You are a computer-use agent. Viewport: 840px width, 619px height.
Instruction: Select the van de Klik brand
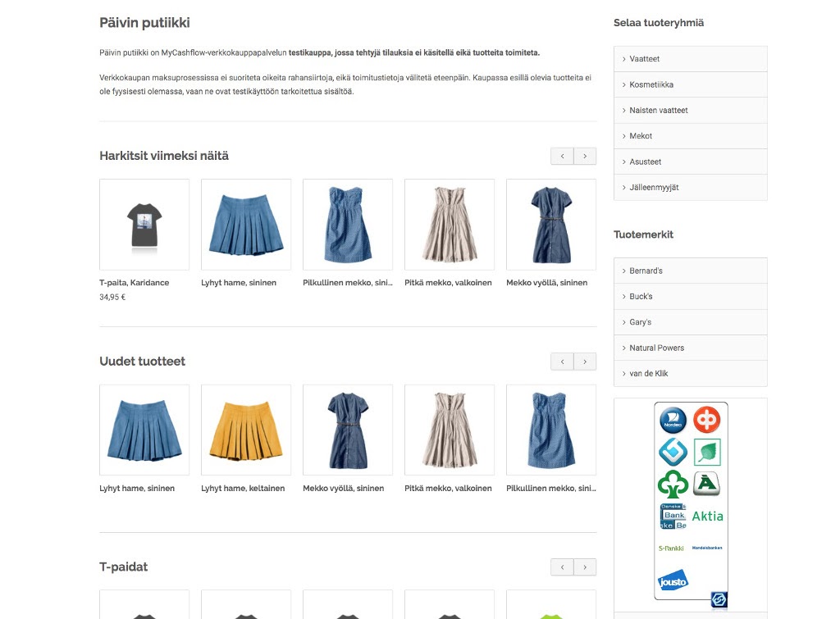(x=691, y=373)
